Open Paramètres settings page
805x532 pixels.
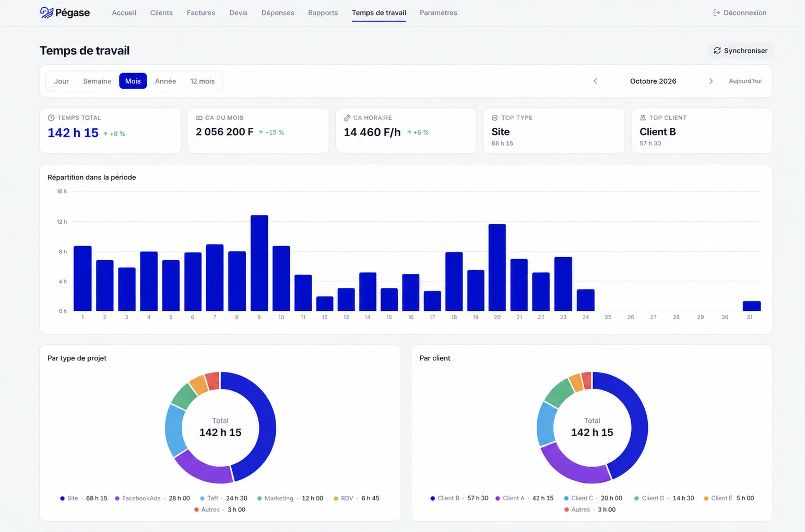pyautogui.click(x=439, y=13)
